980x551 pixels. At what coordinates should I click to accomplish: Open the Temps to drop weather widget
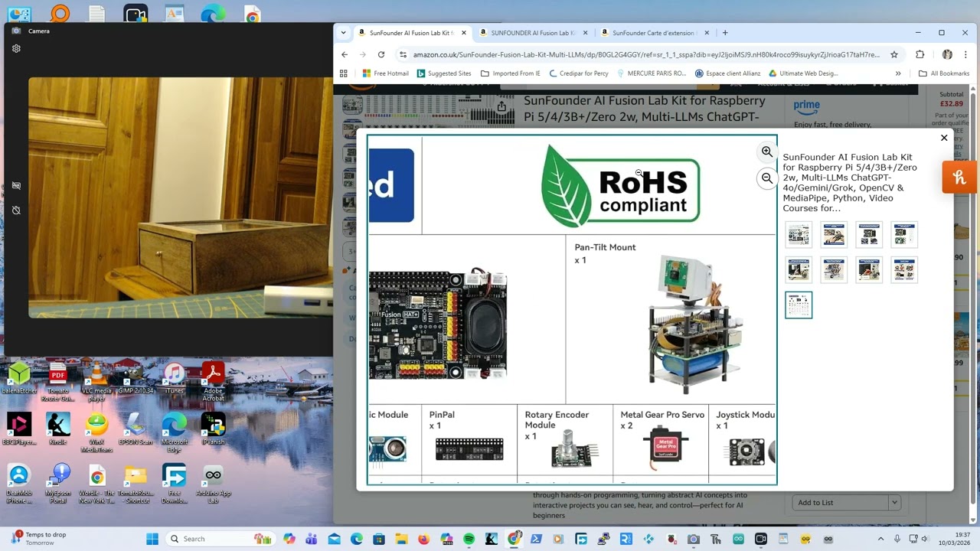[38, 539]
